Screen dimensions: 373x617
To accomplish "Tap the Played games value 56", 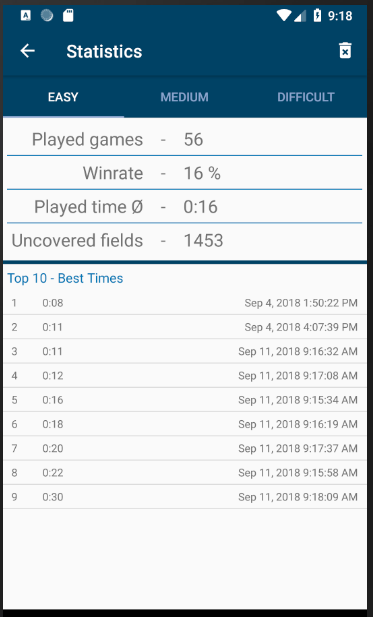I will [x=193, y=140].
